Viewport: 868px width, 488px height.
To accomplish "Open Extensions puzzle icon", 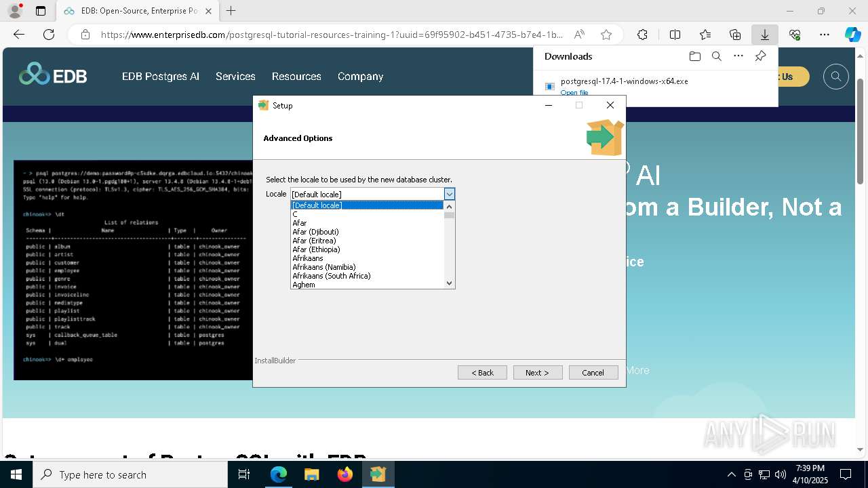I will click(642, 35).
